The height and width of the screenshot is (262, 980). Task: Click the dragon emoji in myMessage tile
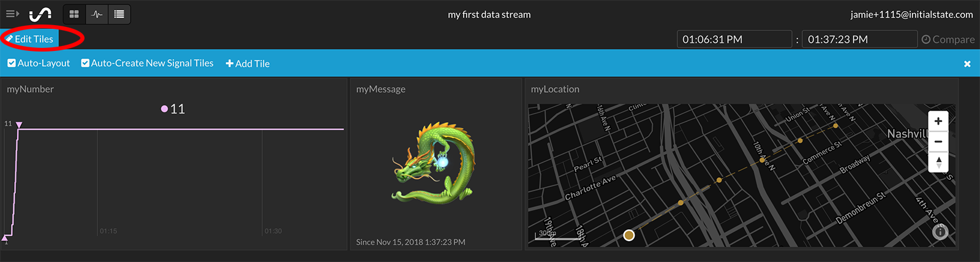pos(434,163)
